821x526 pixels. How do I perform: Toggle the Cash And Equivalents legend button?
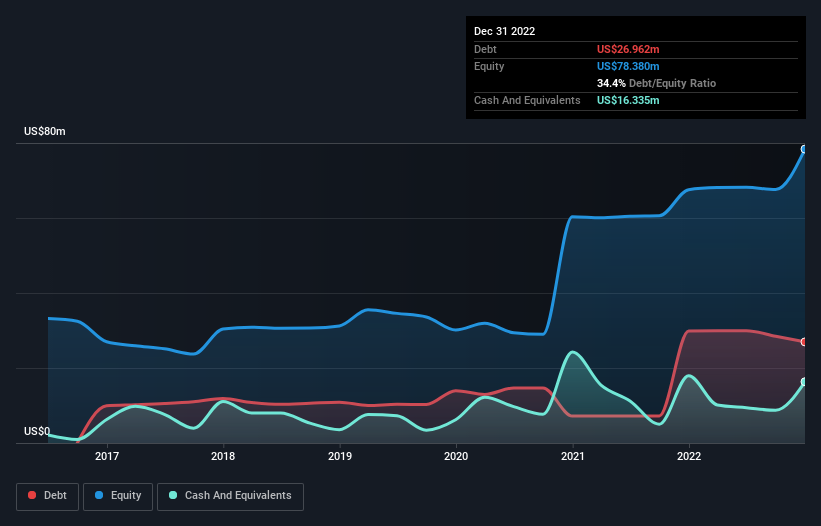click(x=230, y=496)
